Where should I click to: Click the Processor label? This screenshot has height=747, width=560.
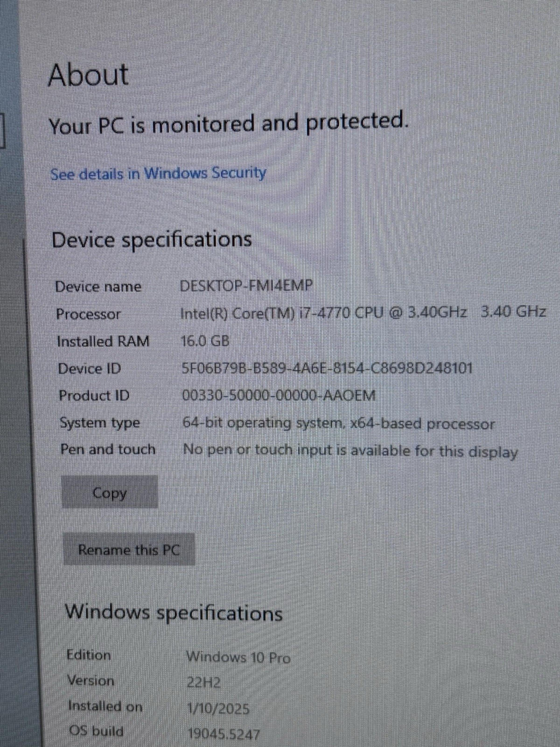coord(88,314)
